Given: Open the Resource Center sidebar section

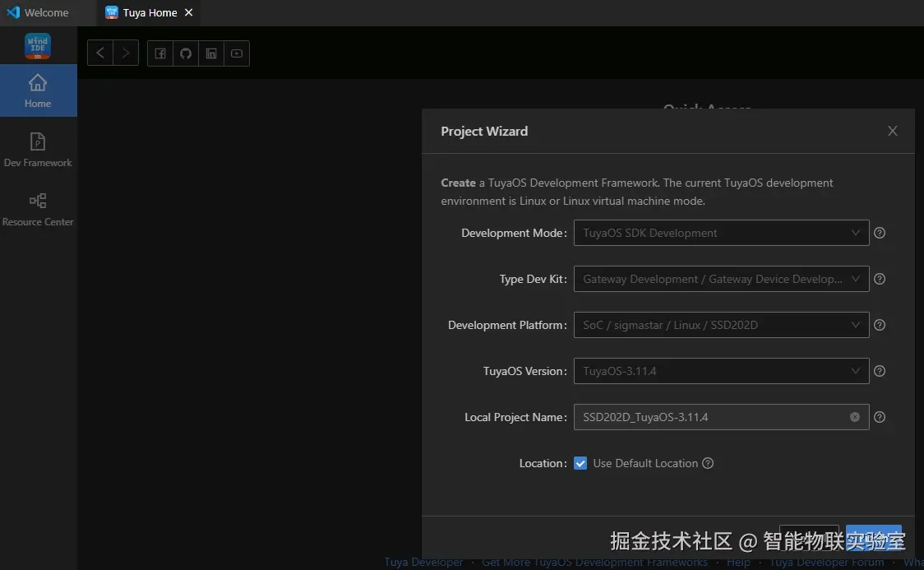Looking at the screenshot, I should point(39,209).
